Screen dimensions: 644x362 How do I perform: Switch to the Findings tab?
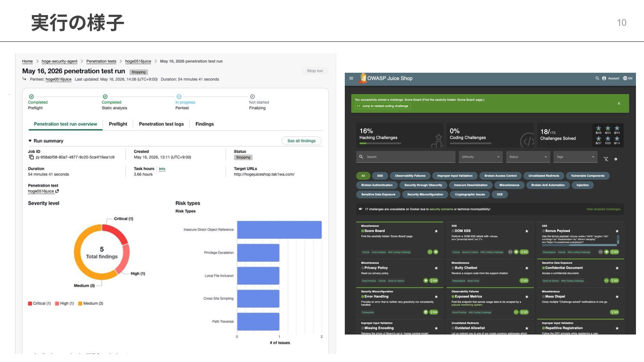(205, 124)
